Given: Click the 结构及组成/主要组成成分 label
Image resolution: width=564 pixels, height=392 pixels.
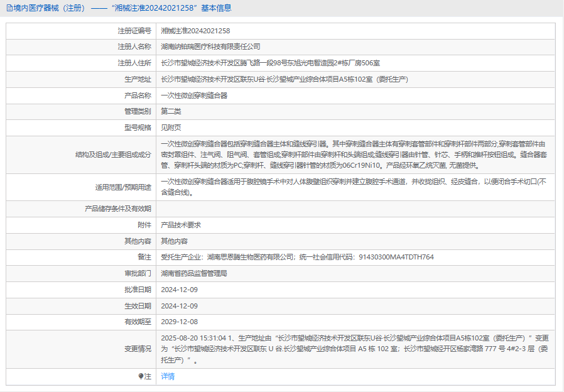Looking at the screenshot, I should (x=113, y=155).
